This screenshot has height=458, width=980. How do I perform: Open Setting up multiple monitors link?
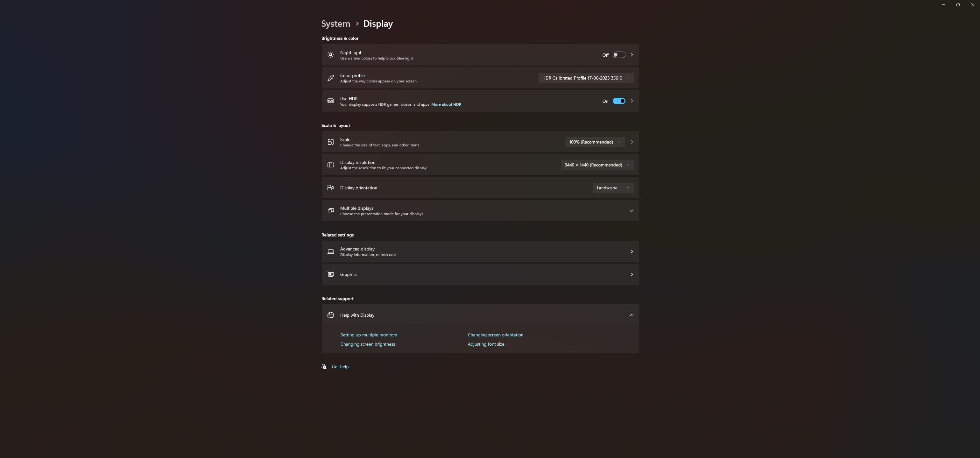(368, 335)
